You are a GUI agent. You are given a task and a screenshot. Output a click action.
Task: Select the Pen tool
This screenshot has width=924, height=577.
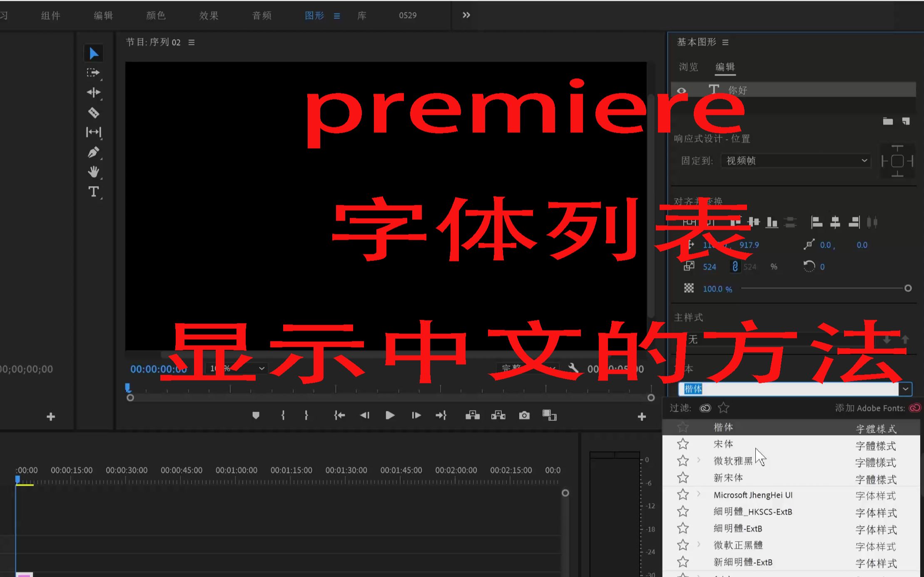(93, 152)
